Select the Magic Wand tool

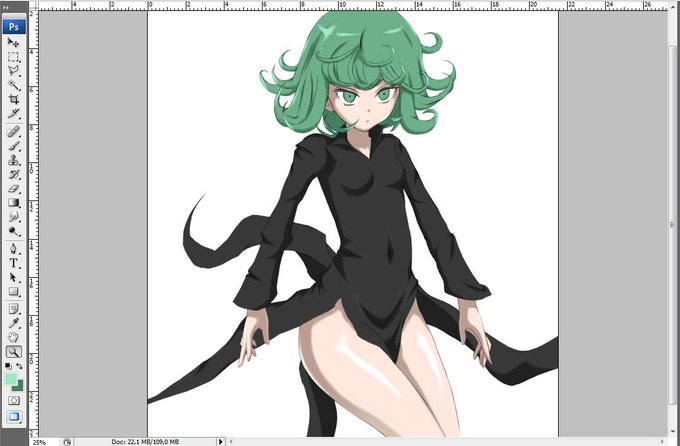(x=13, y=85)
